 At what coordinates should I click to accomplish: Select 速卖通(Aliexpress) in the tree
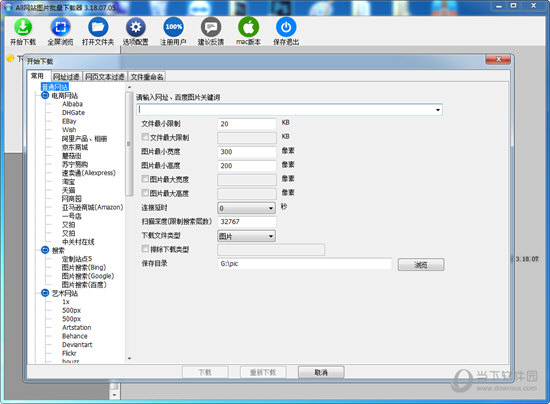(88, 173)
